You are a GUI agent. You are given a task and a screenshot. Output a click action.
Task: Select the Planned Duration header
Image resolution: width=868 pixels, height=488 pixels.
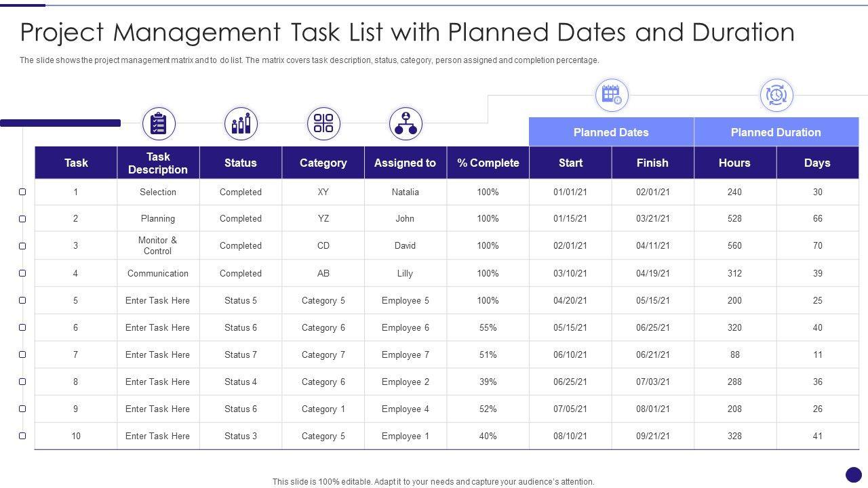pyautogui.click(x=776, y=132)
